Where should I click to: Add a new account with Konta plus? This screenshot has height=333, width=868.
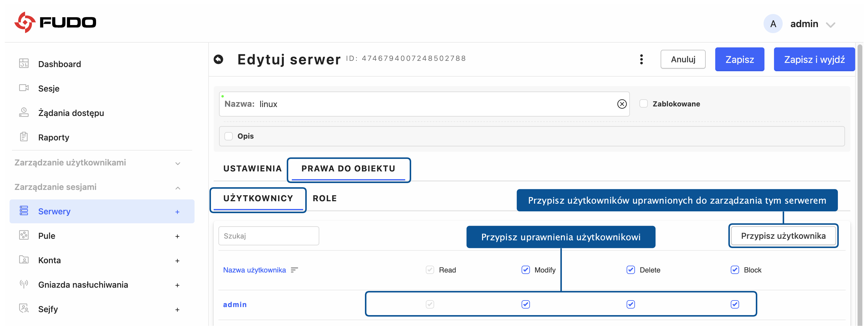tap(177, 261)
